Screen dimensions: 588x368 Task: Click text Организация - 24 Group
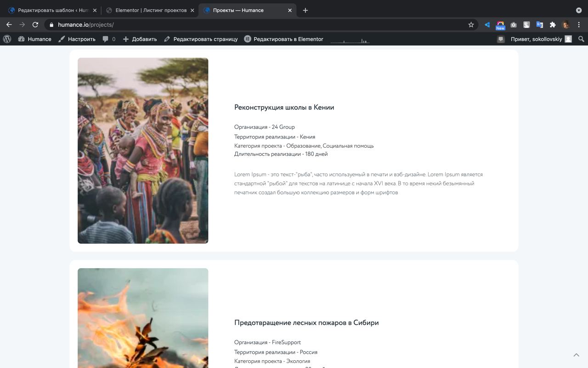point(265,127)
